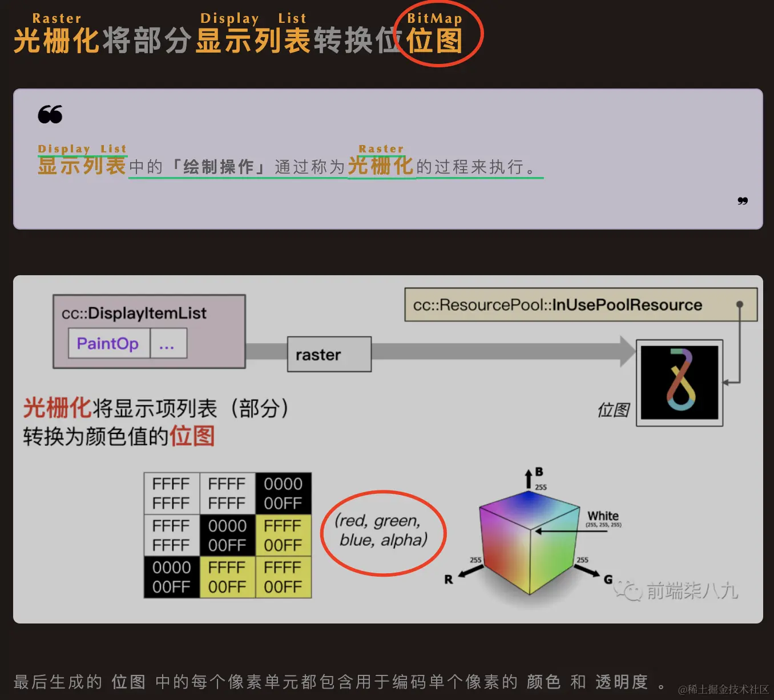Click the "White (255, 255, 255)" cube label

pyautogui.click(x=603, y=519)
